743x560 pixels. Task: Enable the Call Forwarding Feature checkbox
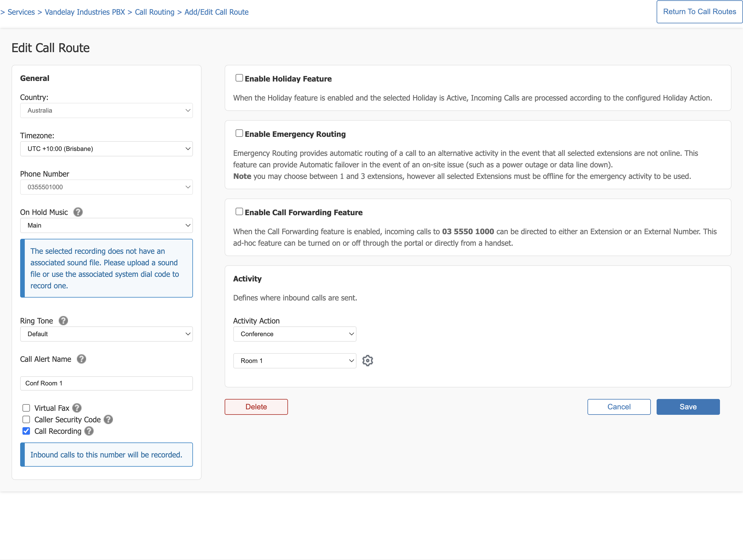[x=239, y=212]
